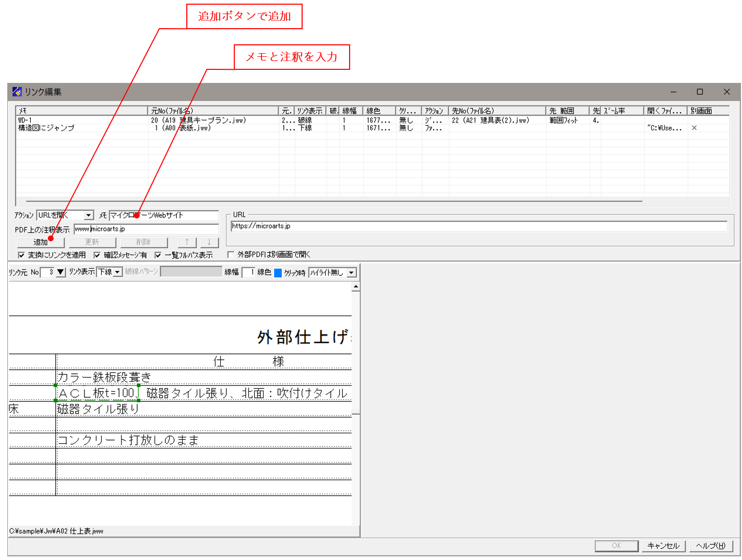Enable 外部PDFは別画面で開く

tap(230, 254)
